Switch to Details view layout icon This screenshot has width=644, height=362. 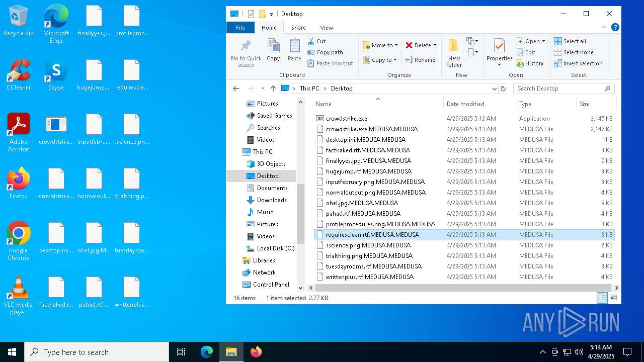click(602, 298)
